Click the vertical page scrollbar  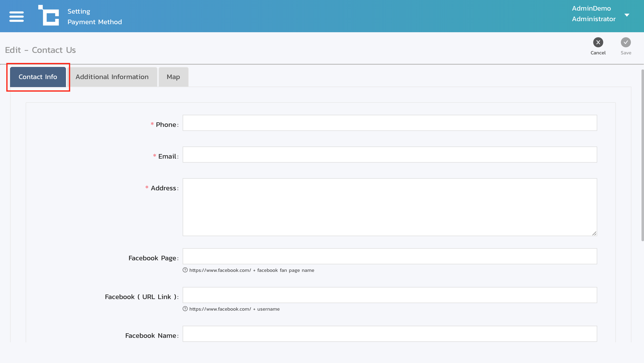coord(642,155)
